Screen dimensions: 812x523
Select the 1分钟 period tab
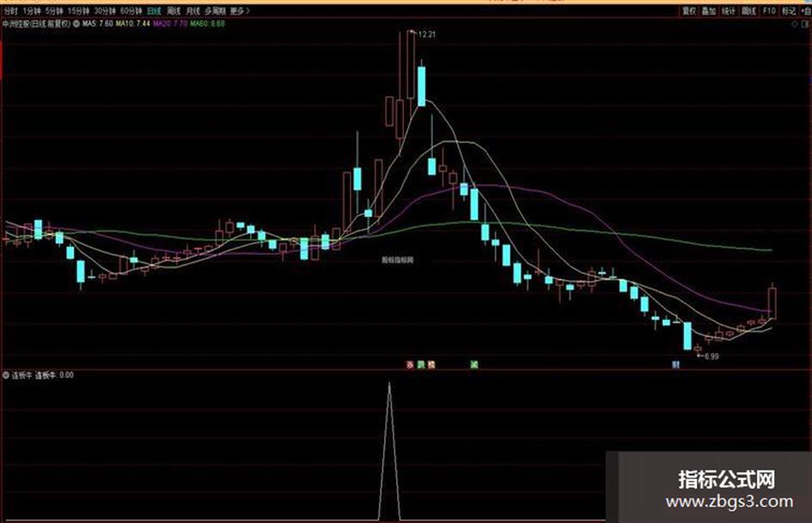(x=32, y=11)
